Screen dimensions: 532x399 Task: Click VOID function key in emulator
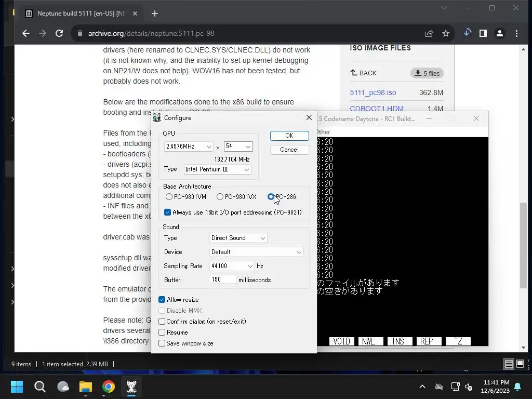tap(342, 341)
